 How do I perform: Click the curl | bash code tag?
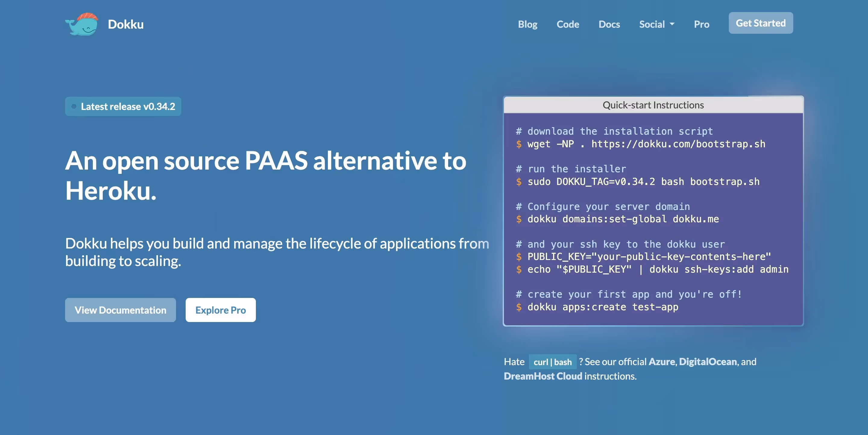(553, 362)
